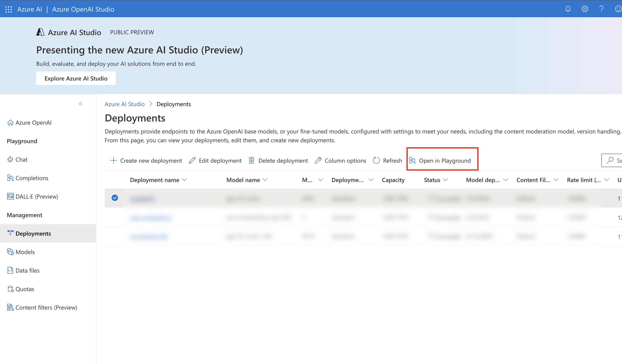Follow the Azure AI Studio breadcrumb link
622x364 pixels.
pyautogui.click(x=125, y=104)
